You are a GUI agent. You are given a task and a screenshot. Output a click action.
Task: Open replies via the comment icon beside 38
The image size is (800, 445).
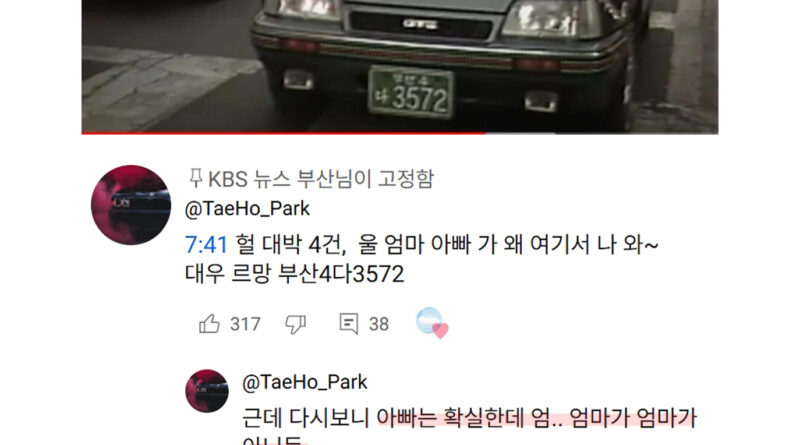348,324
